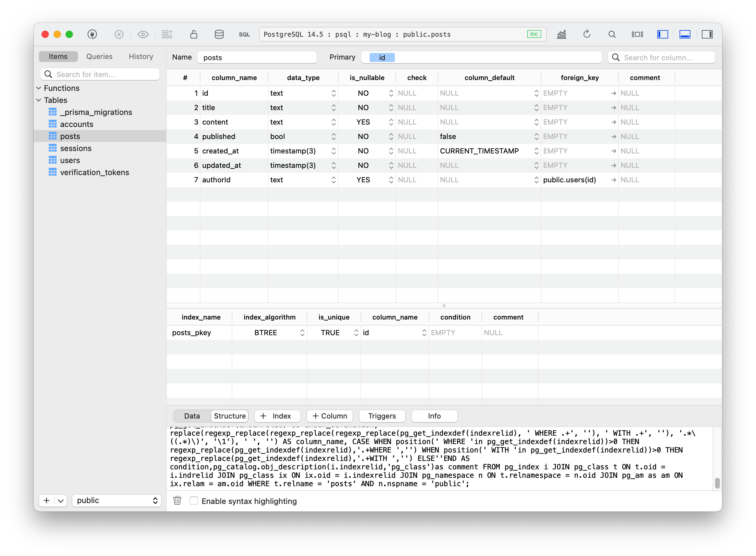
Task: Click the column_name header in structure table
Action: tap(234, 78)
